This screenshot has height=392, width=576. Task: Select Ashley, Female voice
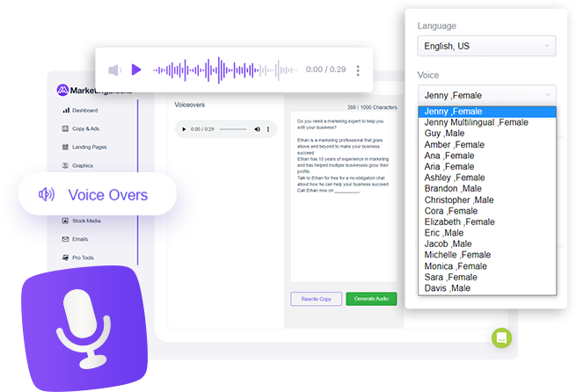(x=487, y=178)
